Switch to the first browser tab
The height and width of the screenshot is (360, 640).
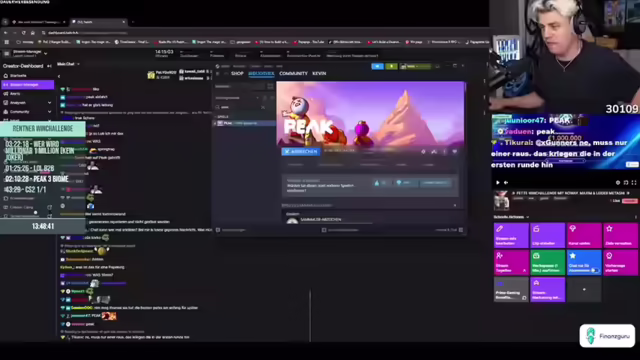click(39, 22)
